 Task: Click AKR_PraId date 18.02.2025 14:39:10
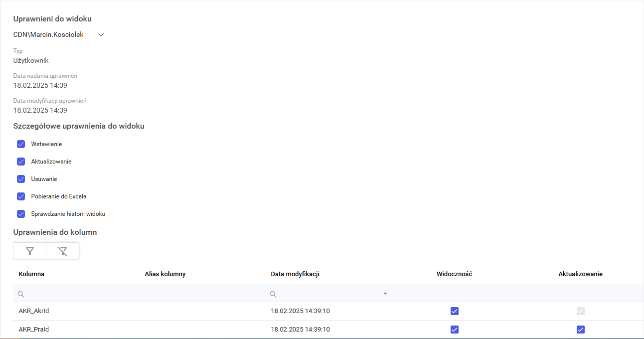coord(300,330)
